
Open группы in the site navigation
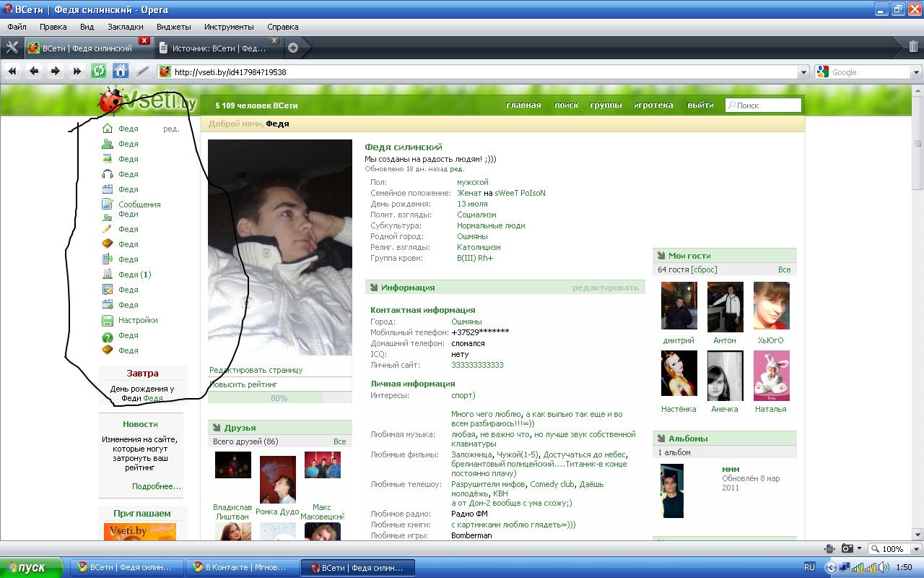606,105
